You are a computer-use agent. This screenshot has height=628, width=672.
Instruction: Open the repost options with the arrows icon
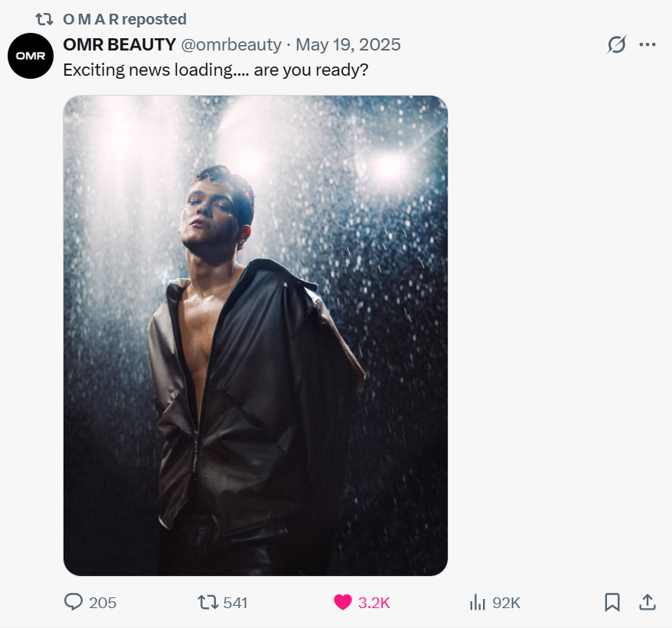coord(207,603)
